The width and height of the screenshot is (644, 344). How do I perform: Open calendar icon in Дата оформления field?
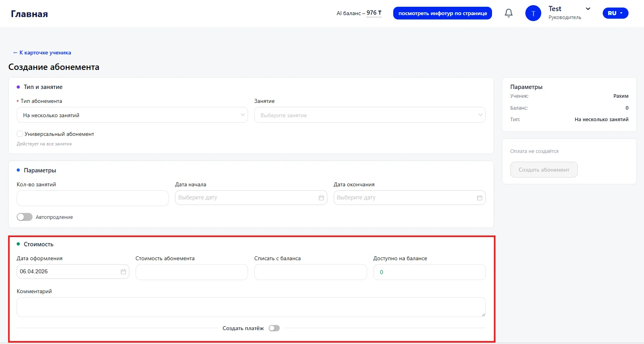[123, 272]
